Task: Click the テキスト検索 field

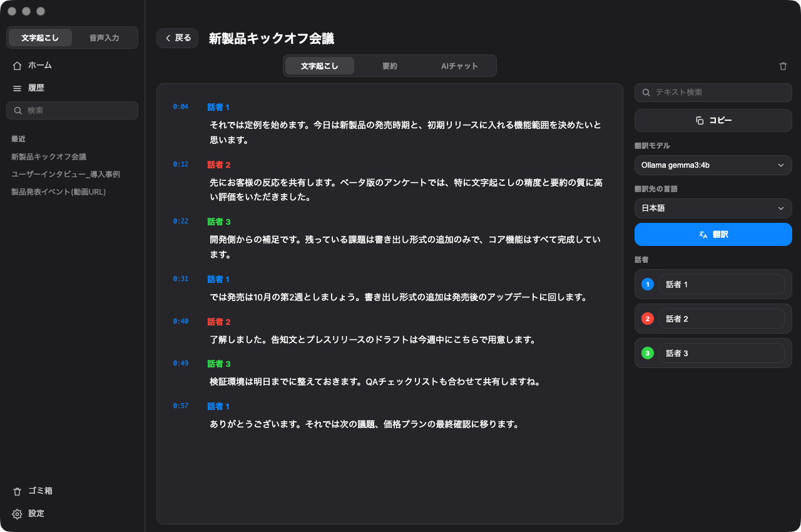Action: coord(713,93)
